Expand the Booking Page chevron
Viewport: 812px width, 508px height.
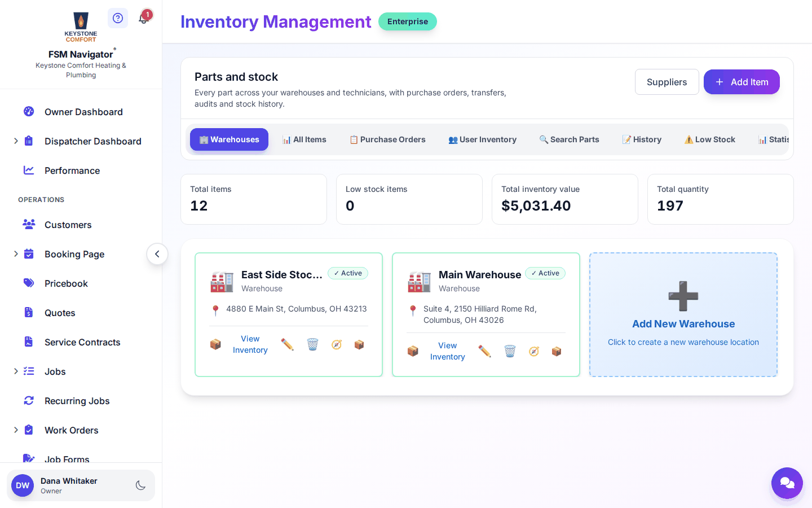[x=16, y=254]
